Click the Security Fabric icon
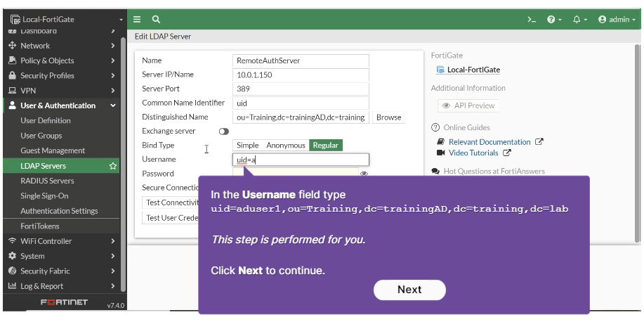This screenshot has height=322, width=644. click(13, 271)
